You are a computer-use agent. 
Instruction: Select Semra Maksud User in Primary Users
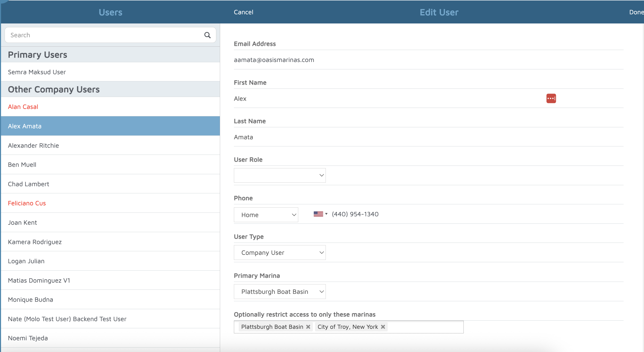point(37,72)
